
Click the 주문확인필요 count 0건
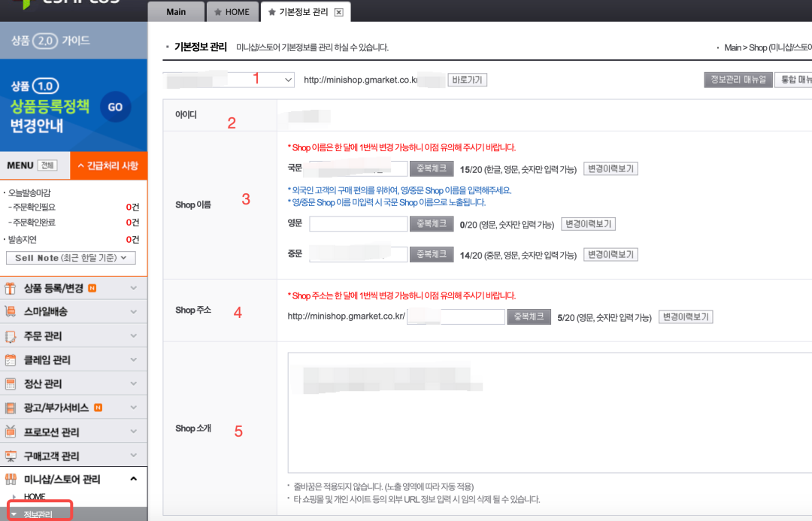pyautogui.click(x=132, y=207)
